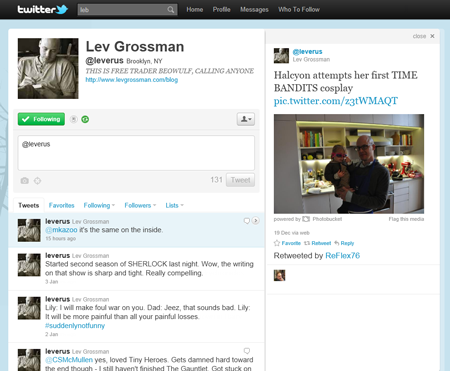Click 'leverus' name on the Lily tweet
The height and width of the screenshot is (371, 450).
(x=58, y=299)
